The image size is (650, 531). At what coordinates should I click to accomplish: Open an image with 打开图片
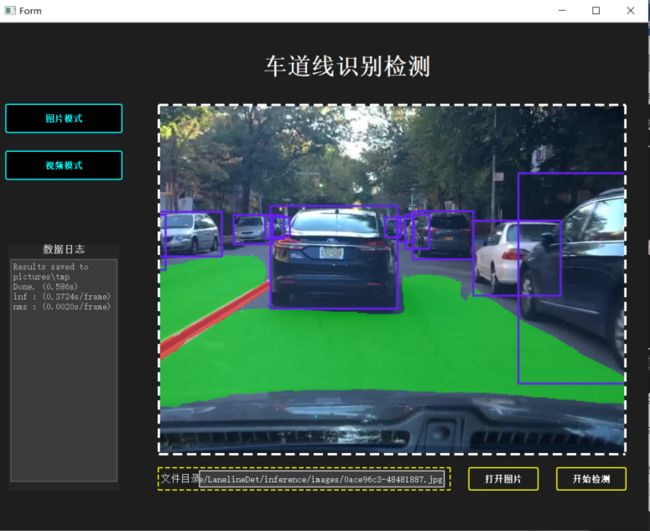(x=503, y=479)
